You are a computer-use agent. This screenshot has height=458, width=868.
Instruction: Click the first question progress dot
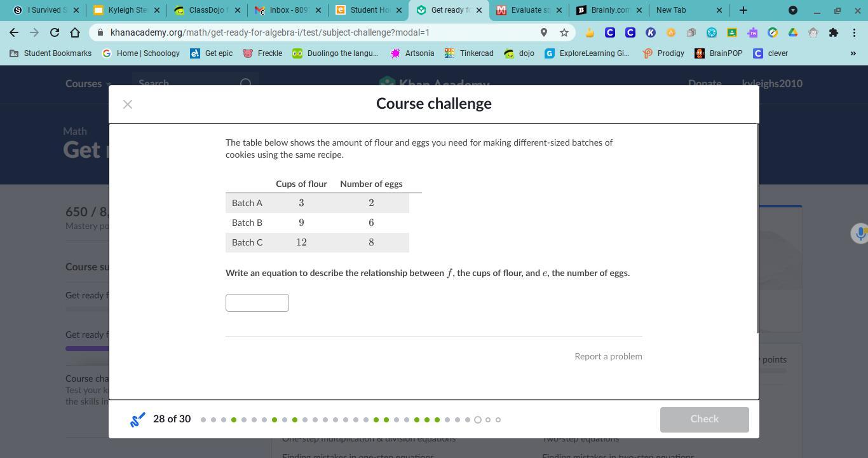(203, 420)
